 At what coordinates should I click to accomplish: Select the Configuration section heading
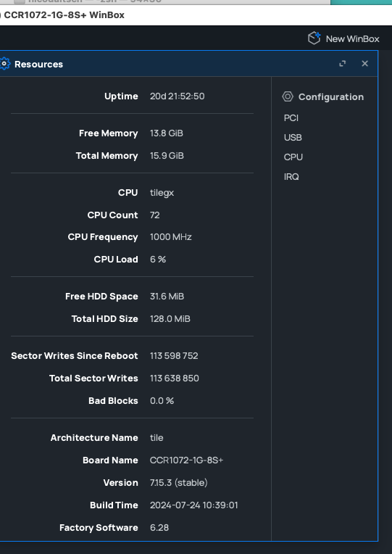click(331, 97)
